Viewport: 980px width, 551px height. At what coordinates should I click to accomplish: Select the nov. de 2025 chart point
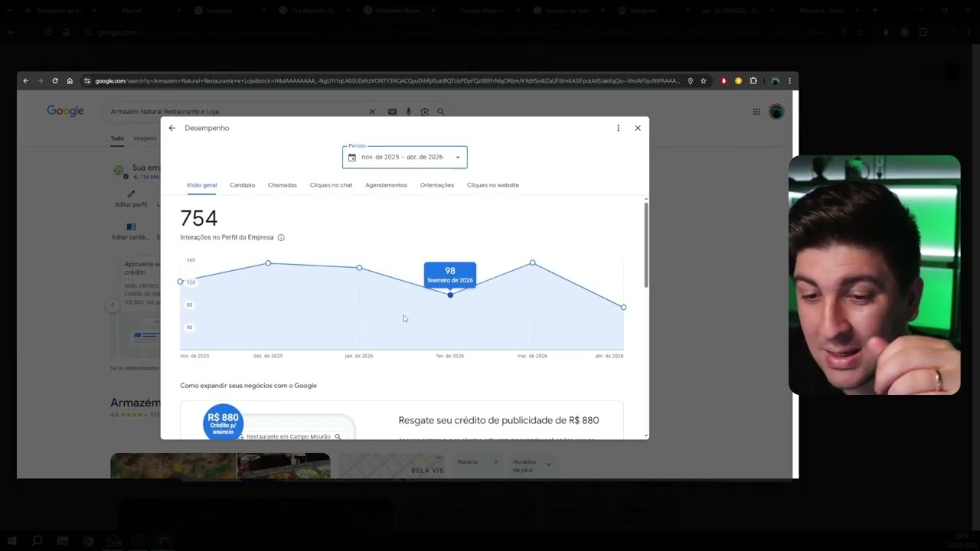181,282
